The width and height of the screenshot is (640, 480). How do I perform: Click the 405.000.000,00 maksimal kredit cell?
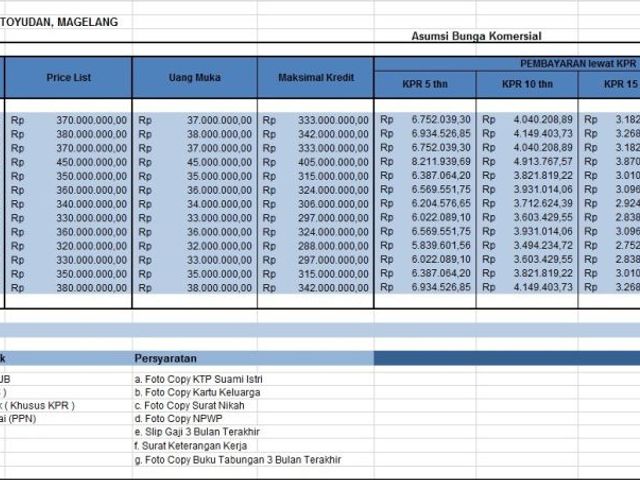316,162
